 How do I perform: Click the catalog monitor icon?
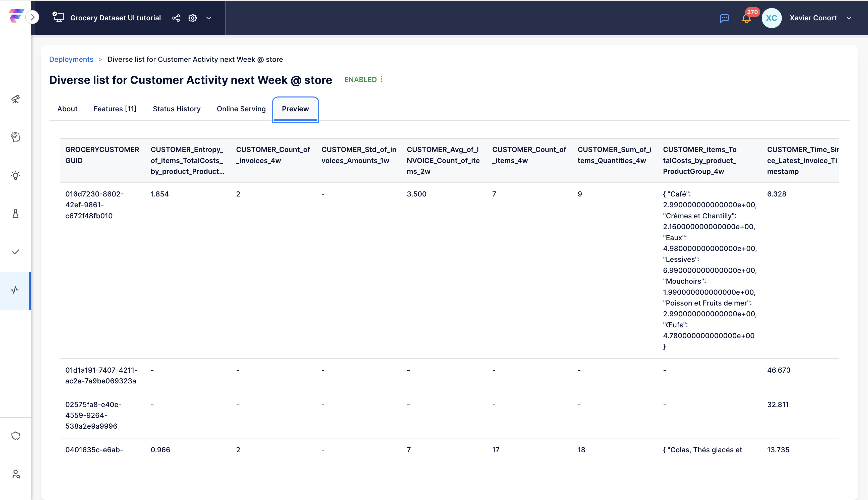[x=58, y=17]
